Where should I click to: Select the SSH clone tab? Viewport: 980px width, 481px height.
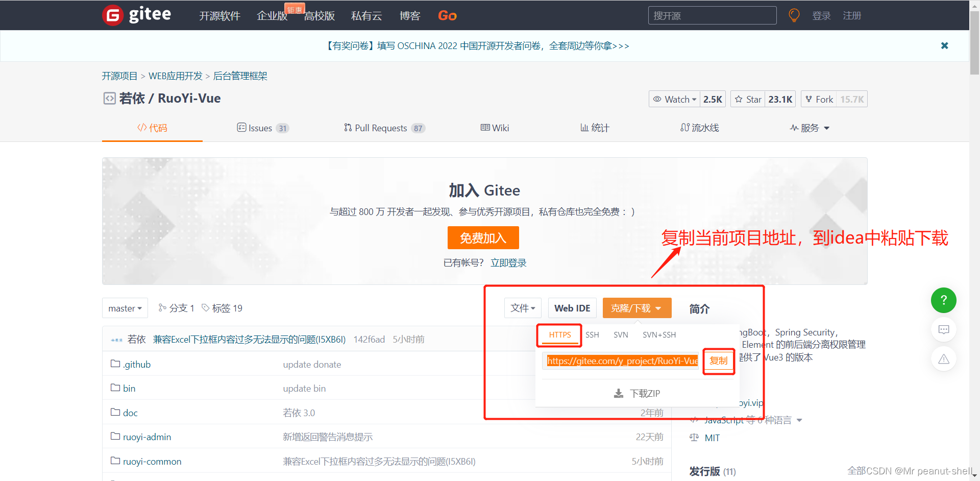592,334
